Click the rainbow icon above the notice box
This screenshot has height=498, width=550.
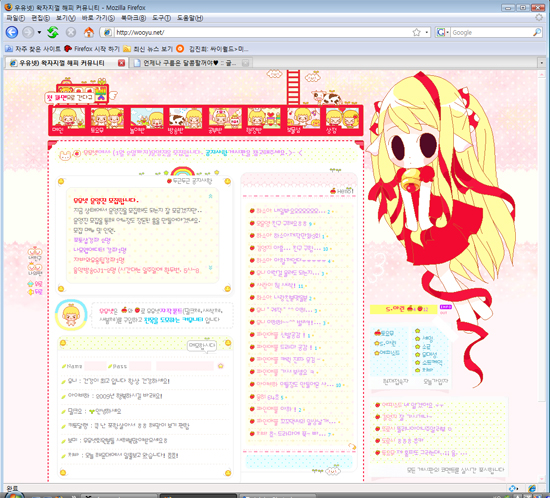coord(182,171)
